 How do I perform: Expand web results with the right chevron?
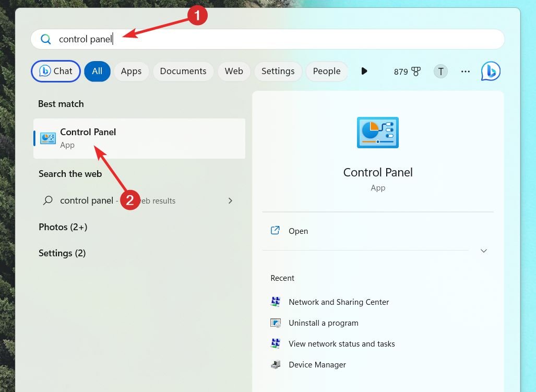230,200
